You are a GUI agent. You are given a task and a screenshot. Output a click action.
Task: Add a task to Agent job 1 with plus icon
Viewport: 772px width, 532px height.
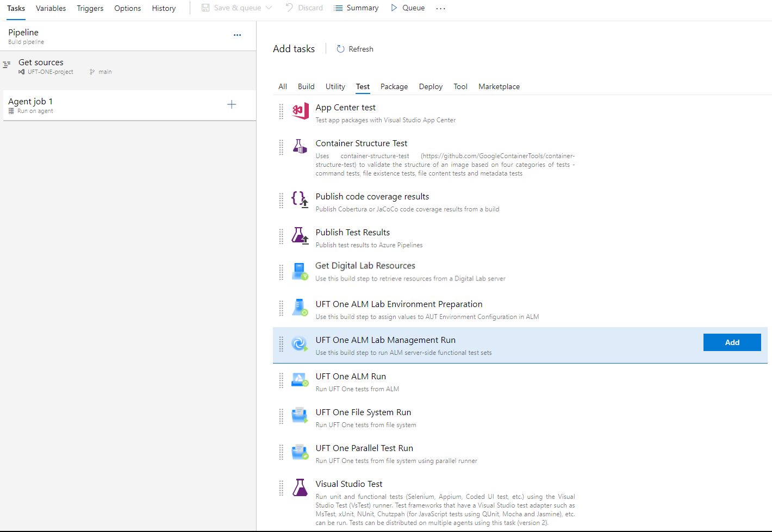pos(232,104)
